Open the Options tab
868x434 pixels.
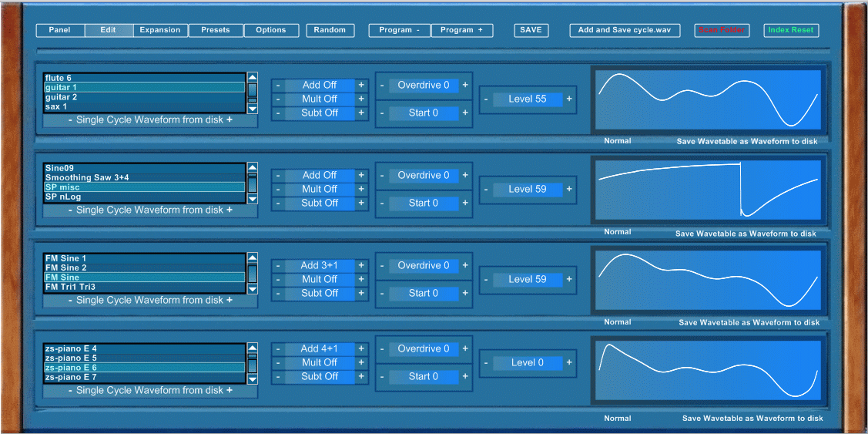tap(270, 31)
